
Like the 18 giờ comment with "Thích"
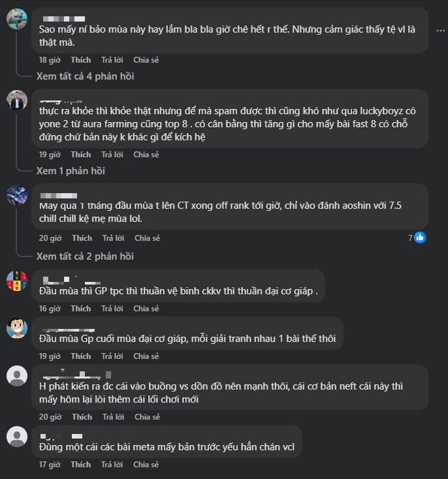click(81, 60)
